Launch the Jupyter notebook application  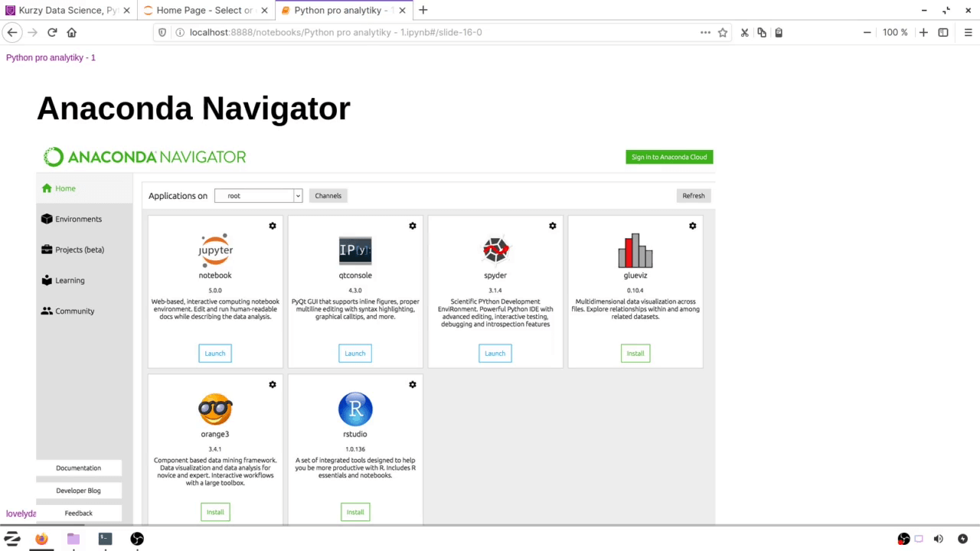(215, 354)
